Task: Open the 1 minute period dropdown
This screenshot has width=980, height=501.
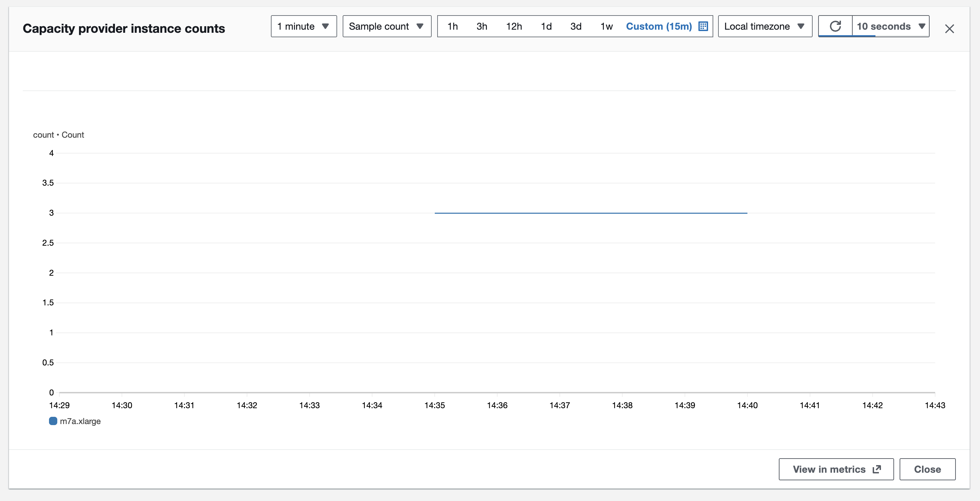Action: point(304,26)
